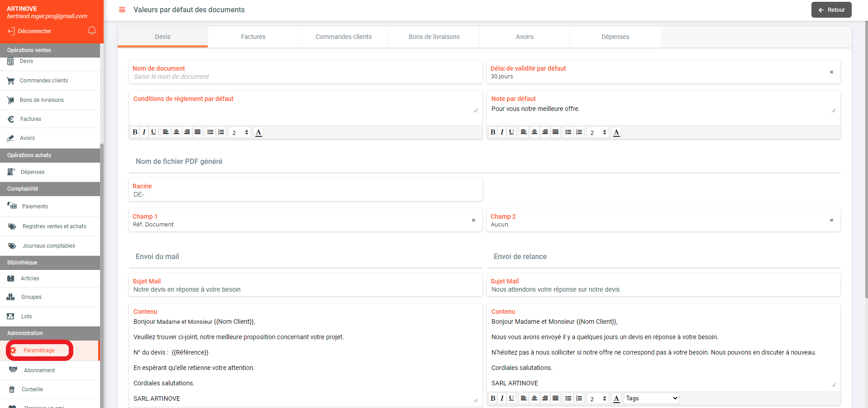Focus the Nom de document input field
The height and width of the screenshot is (408, 868).
305,77
